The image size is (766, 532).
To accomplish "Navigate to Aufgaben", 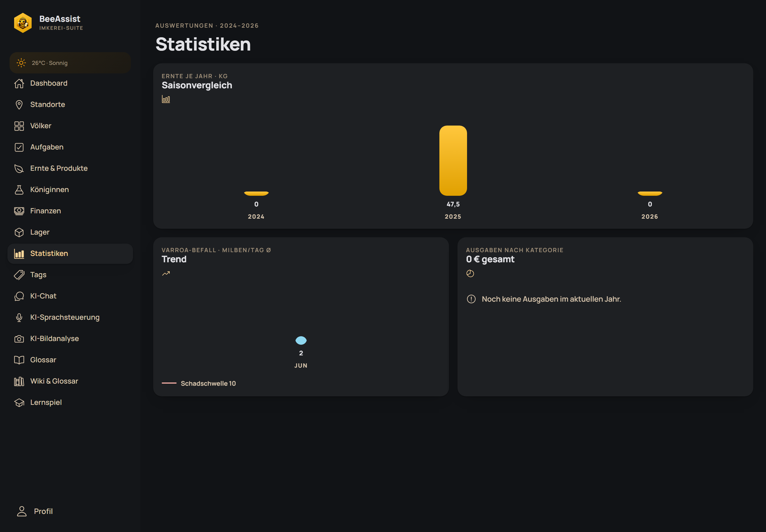I will coord(70,147).
